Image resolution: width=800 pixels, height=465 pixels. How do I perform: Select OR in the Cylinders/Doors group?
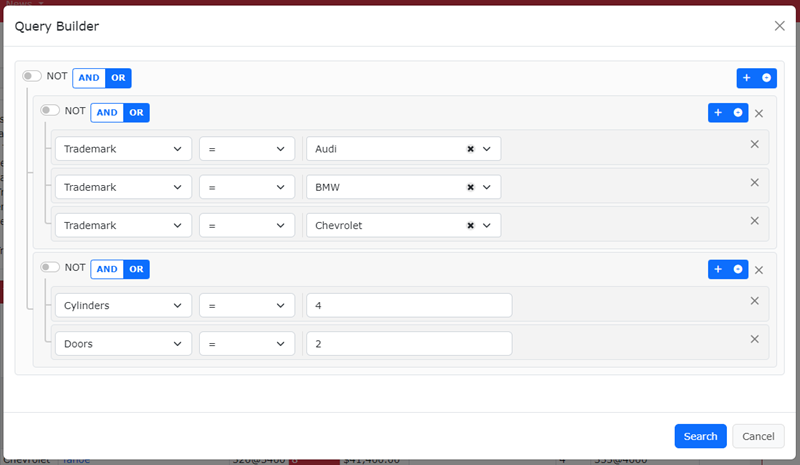click(137, 269)
